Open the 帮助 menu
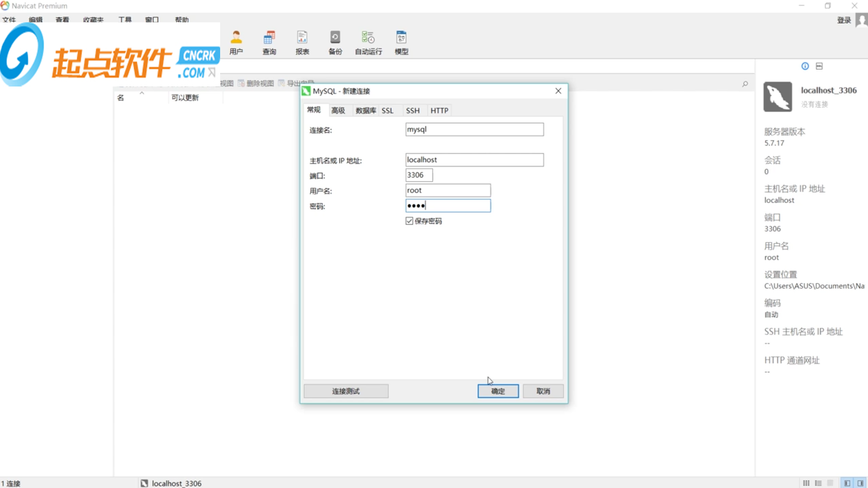Image resolution: width=868 pixels, height=488 pixels. 182,20
